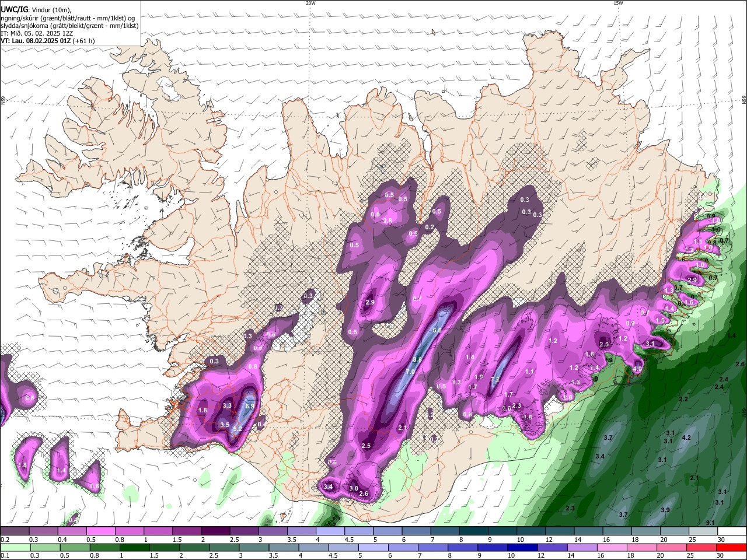Click the bright pink 0.5 snow legend swatch
Screen dimensions: 747x560
tap(100, 531)
